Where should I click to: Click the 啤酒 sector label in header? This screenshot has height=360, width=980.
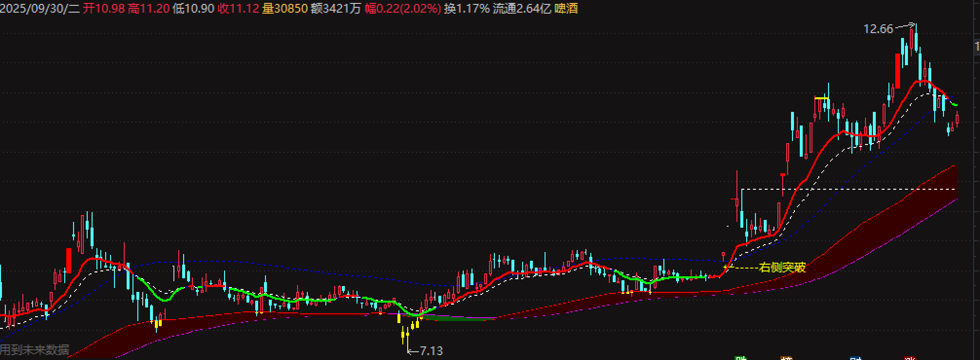(x=566, y=8)
